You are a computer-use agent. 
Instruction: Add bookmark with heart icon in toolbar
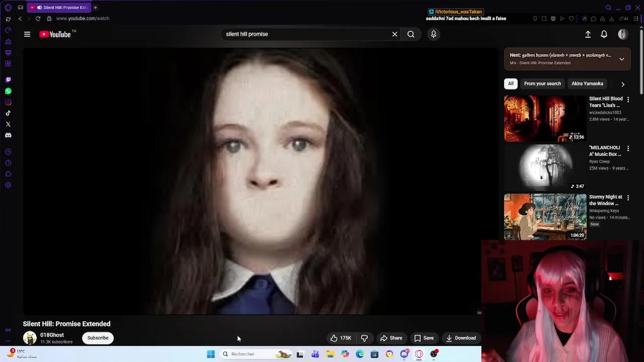[x=572, y=19]
